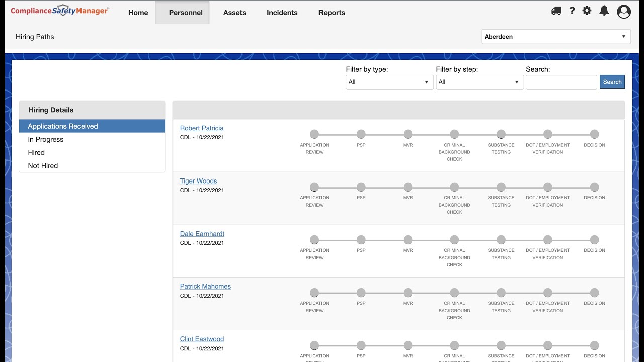
Task: Select Applications Received in Hiring Details
Action: 92,126
